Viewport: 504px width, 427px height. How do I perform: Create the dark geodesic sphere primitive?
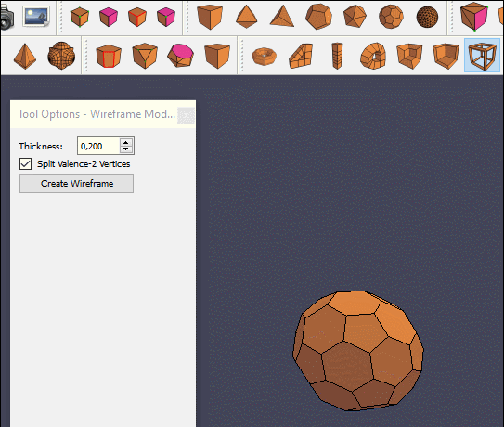tap(427, 17)
